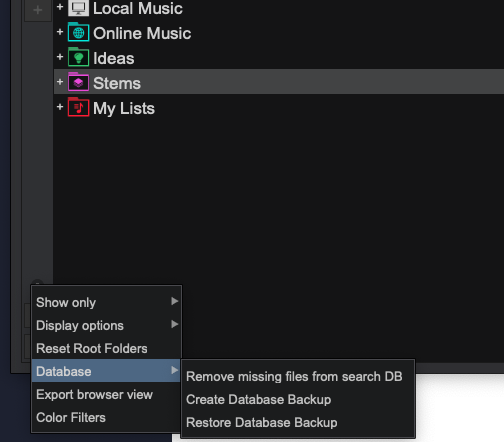Expand the Stems folder node
504x442 pixels.
pos(60,82)
